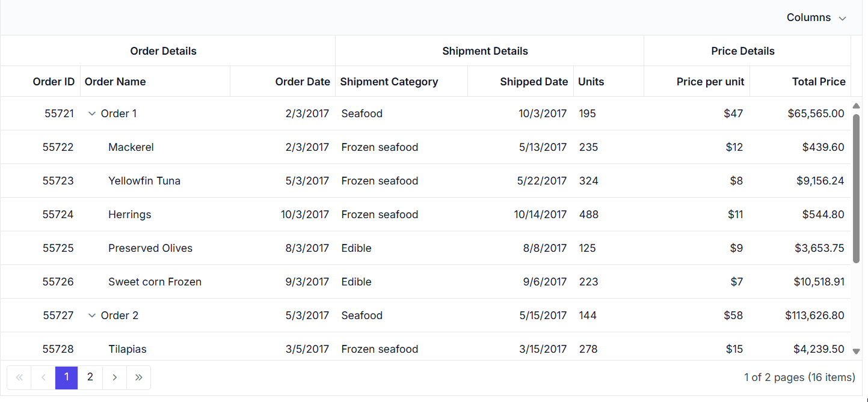Click the previous page arrow
The width and height of the screenshot is (868, 402).
click(43, 377)
